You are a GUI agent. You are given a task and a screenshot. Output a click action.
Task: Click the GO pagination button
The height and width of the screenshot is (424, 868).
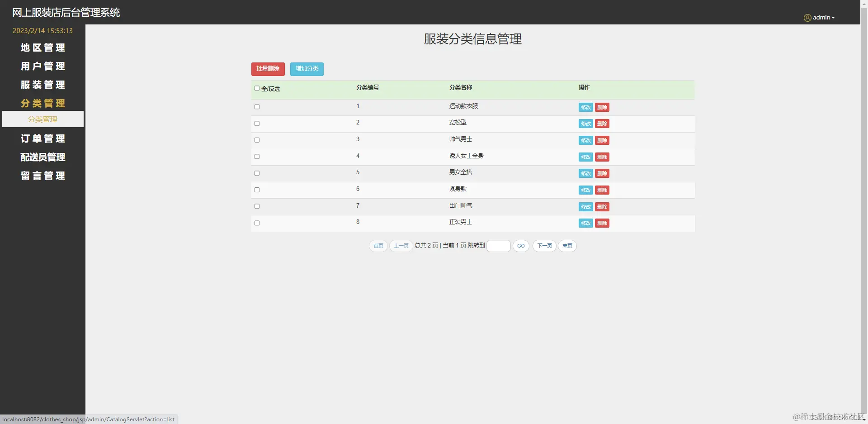[x=521, y=246]
